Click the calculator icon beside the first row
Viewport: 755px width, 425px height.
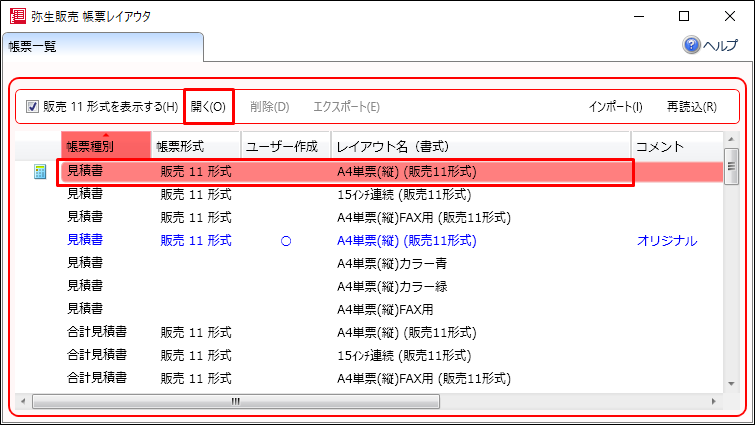[x=40, y=172]
